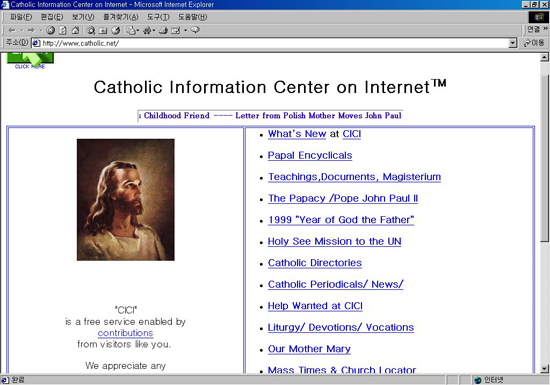Open the 편집(E) menu

click(x=52, y=17)
